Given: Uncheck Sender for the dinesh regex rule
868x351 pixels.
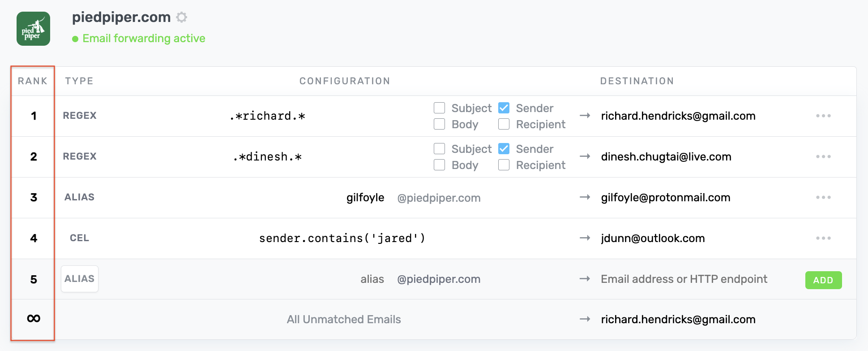Looking at the screenshot, I should pyautogui.click(x=504, y=149).
